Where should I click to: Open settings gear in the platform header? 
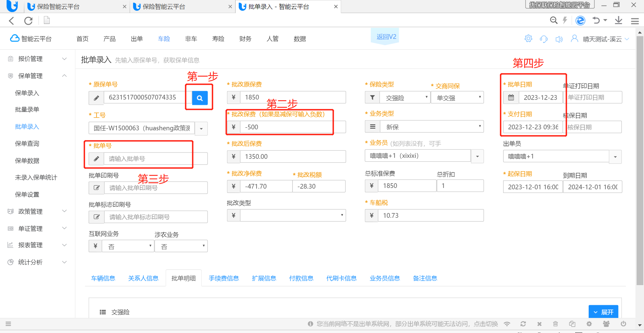[528, 39]
